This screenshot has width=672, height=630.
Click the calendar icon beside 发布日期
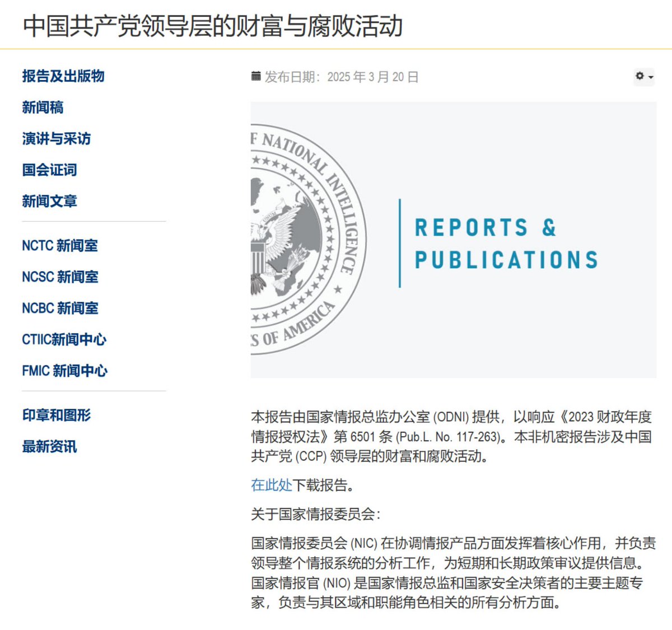tap(256, 77)
